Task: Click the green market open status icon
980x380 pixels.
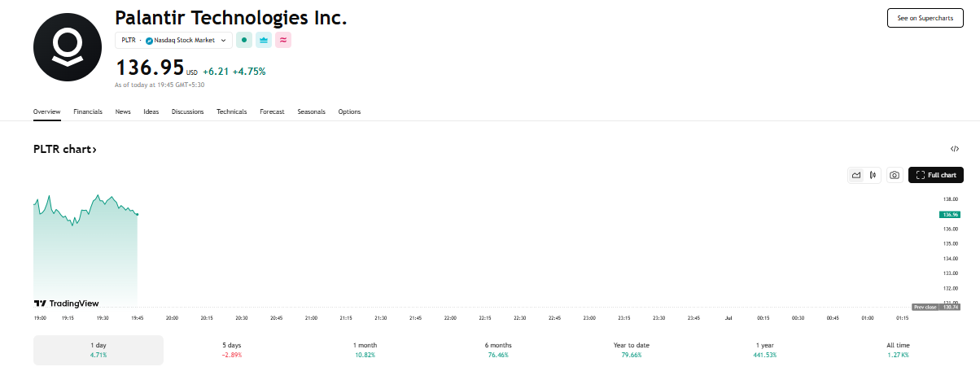Action: [244, 40]
